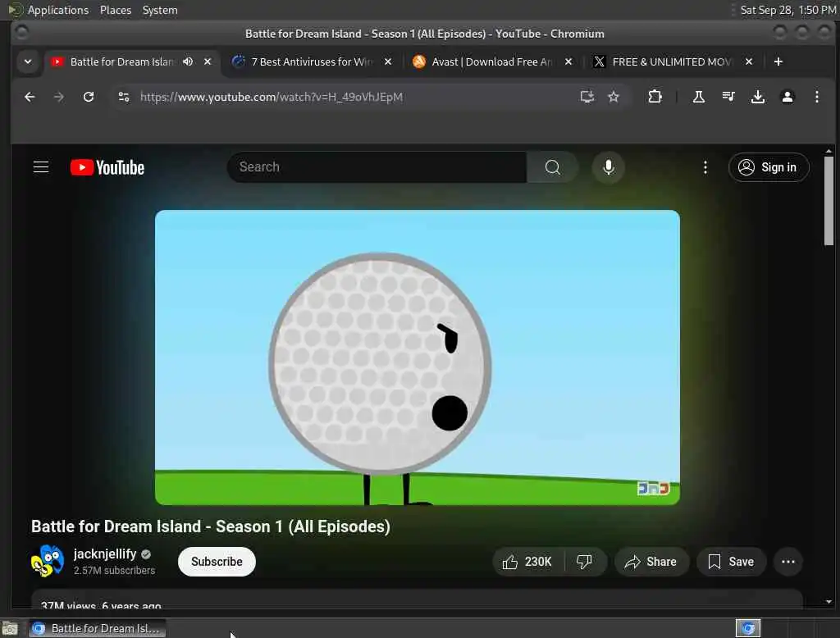Image resolution: width=840 pixels, height=638 pixels.
Task: Click the page vertical scrollbar thumb
Action: [829, 201]
